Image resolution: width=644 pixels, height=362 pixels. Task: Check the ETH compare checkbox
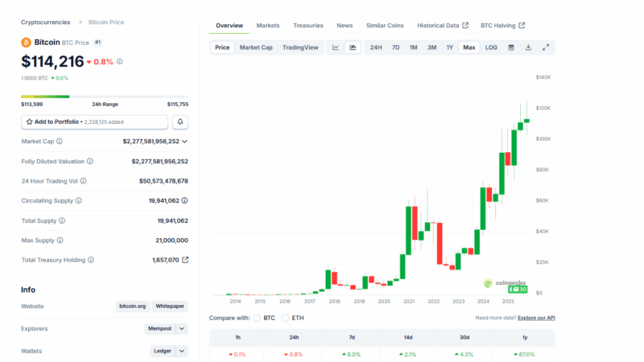286,318
